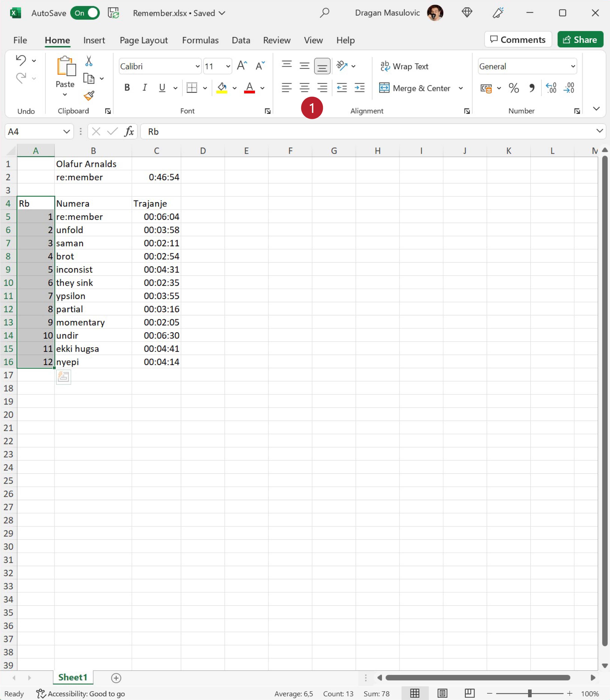Click the Cut scissors icon
Image resolution: width=610 pixels, height=700 pixels.
tap(89, 61)
